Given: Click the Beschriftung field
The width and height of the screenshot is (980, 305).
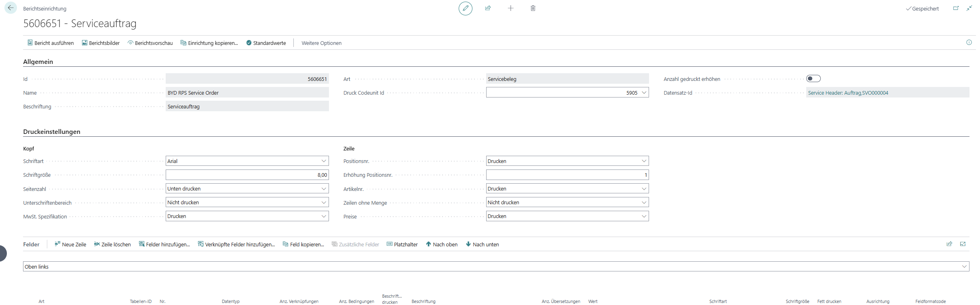Looking at the screenshot, I should 247,106.
